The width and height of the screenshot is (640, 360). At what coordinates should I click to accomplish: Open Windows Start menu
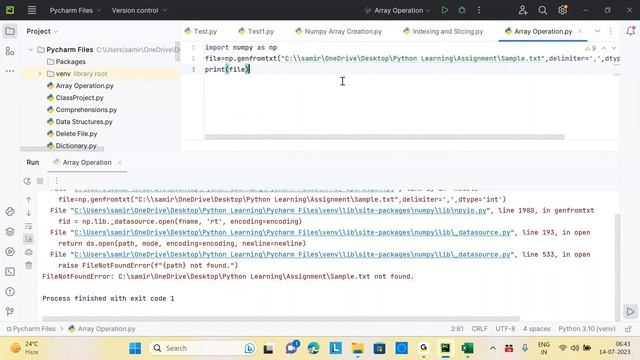[x=135, y=348]
